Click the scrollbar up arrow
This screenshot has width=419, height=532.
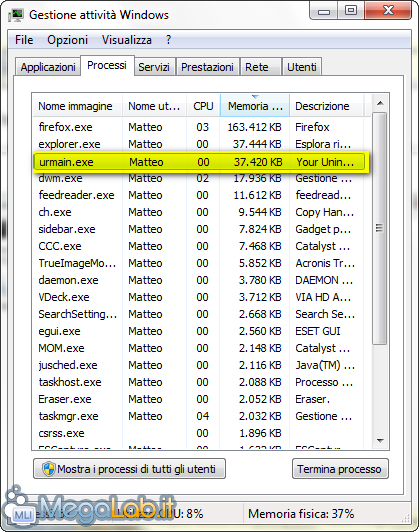coord(380,103)
